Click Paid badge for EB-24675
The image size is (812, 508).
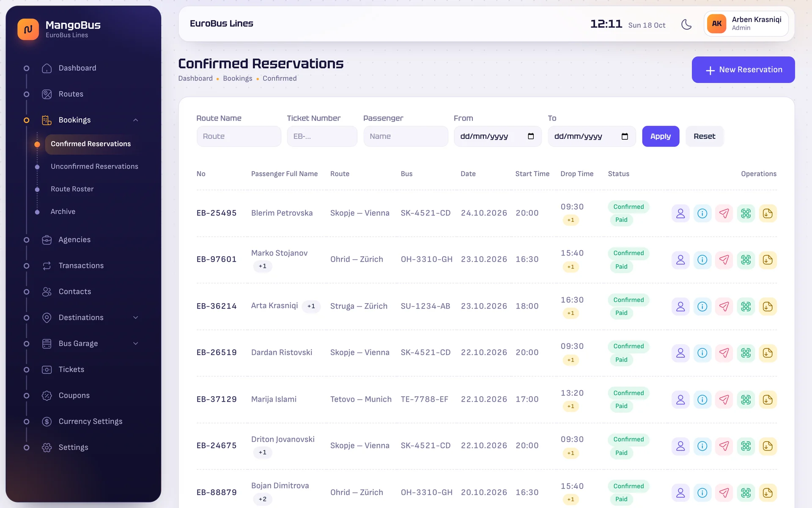pyautogui.click(x=621, y=453)
